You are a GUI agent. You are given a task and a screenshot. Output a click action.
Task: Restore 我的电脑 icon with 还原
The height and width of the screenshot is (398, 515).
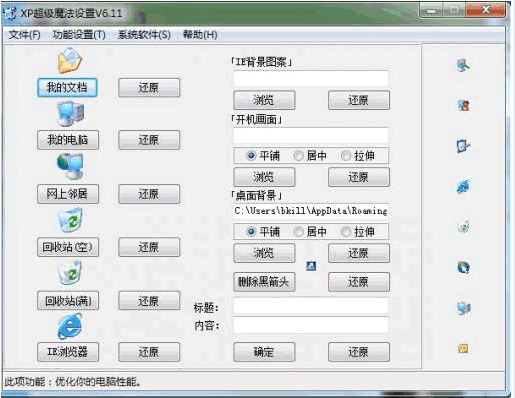click(149, 140)
